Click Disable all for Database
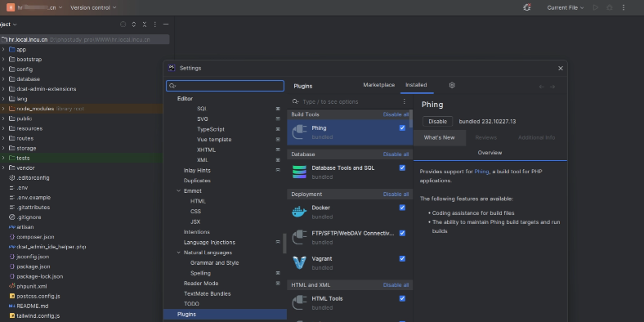This screenshot has width=644, height=322. tap(396, 154)
